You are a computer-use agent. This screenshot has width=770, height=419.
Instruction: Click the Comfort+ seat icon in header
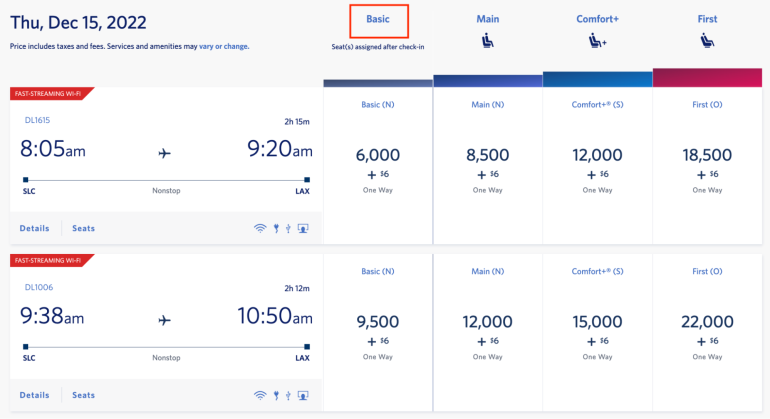click(x=598, y=41)
